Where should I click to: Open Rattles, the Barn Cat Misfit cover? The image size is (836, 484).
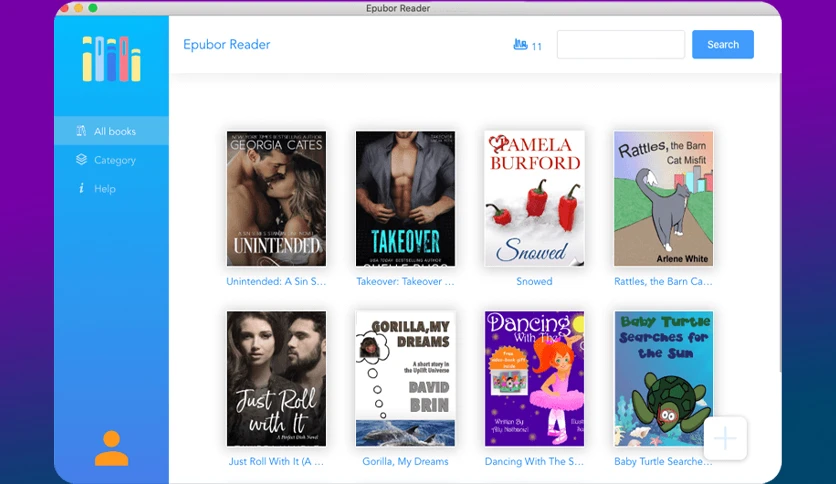(x=663, y=198)
